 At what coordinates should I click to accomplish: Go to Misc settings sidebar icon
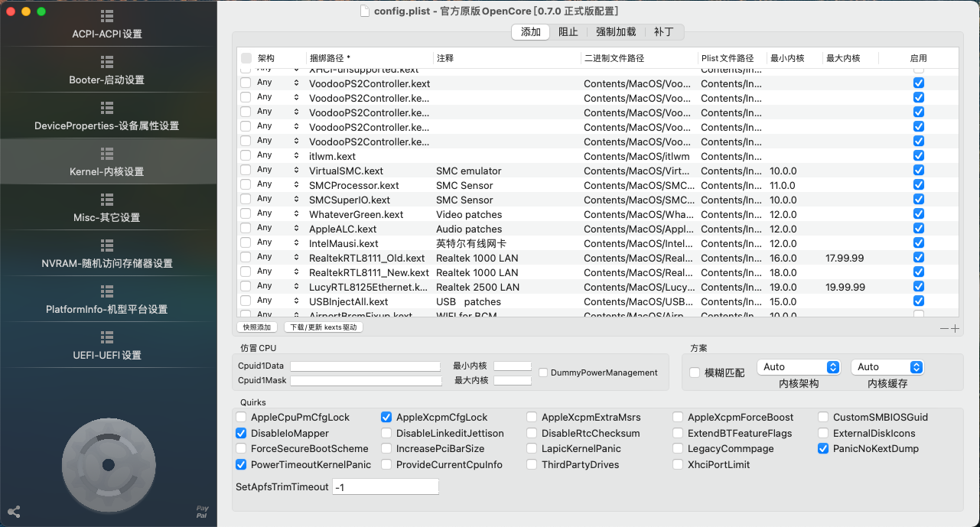point(107,200)
